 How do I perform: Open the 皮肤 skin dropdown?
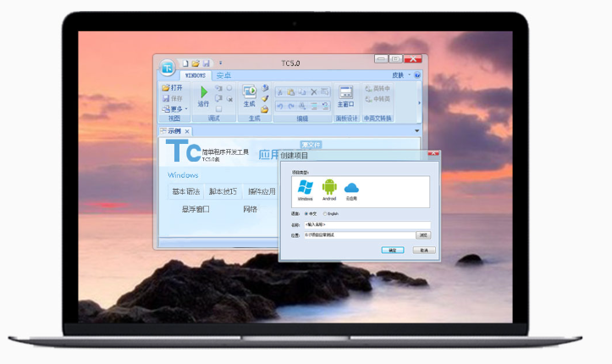tap(401, 74)
